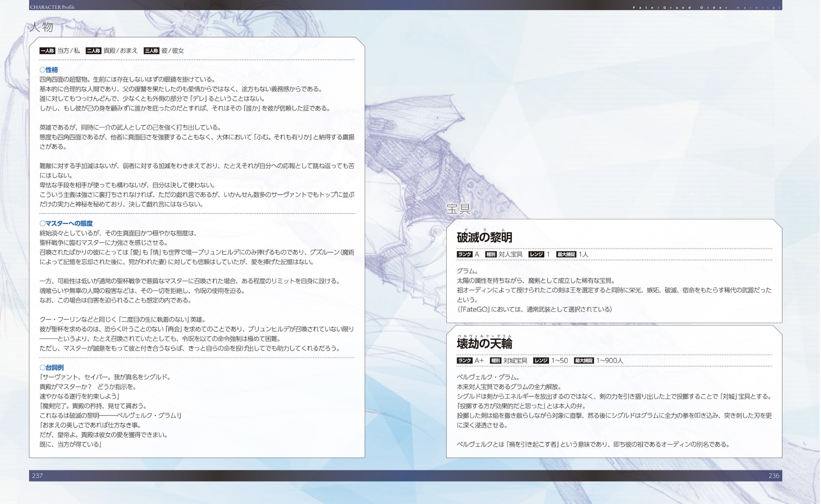Click the 三人称 black label badge

pos(151,51)
